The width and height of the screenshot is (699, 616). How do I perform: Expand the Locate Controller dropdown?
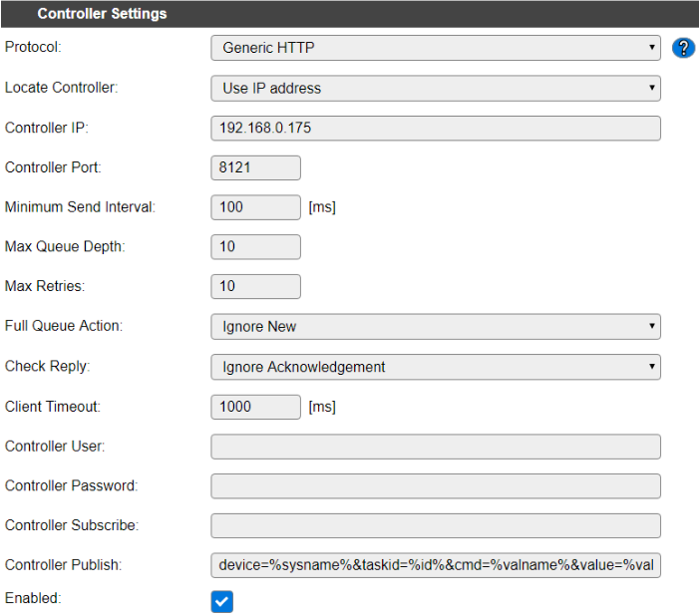436,88
